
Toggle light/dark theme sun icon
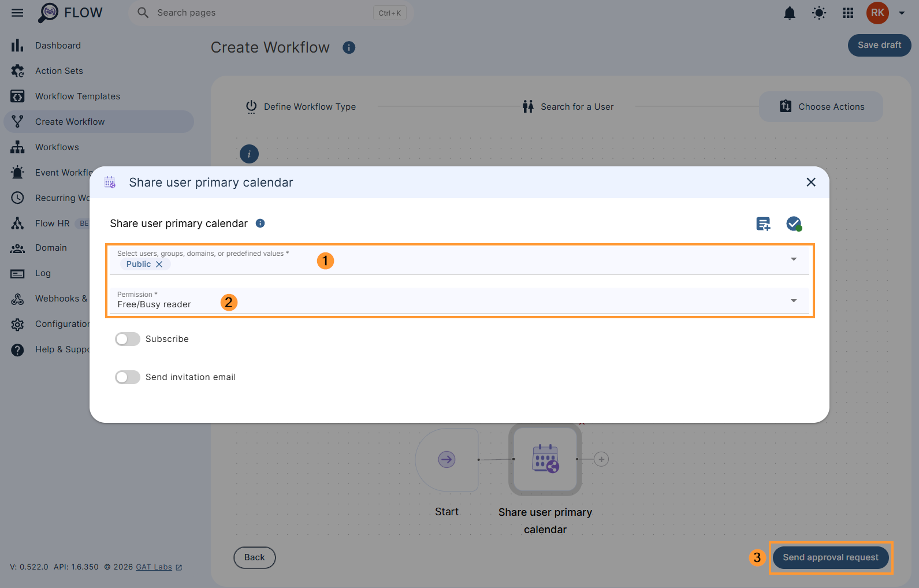[818, 13]
